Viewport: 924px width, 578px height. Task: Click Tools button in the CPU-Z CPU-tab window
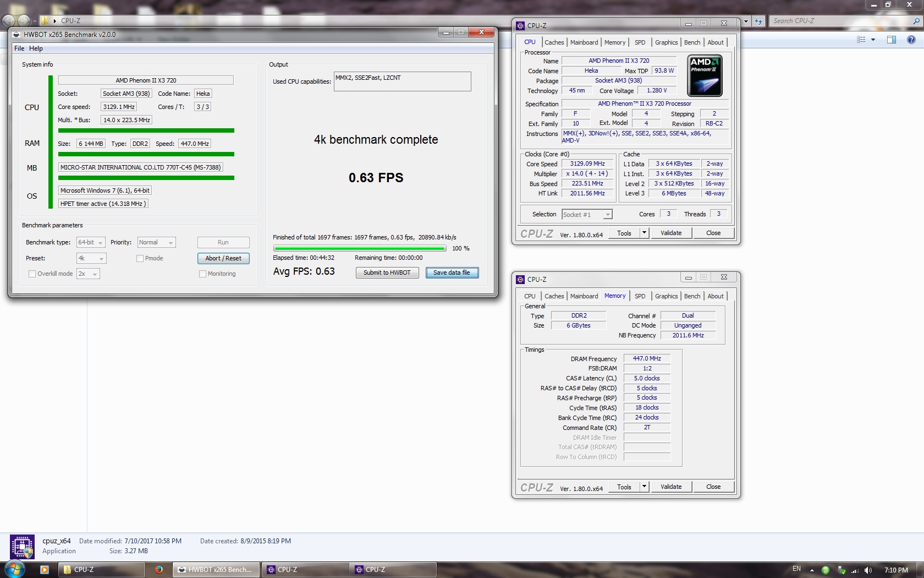pos(624,233)
